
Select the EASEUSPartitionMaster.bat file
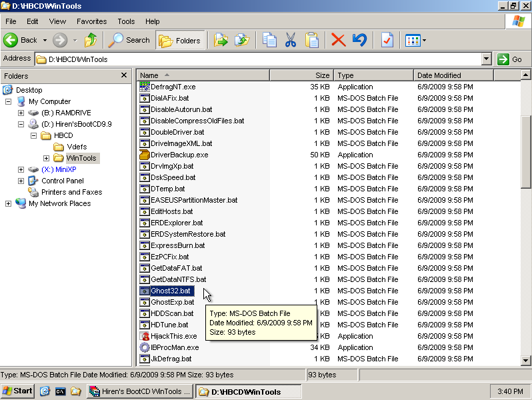pyautogui.click(x=194, y=200)
